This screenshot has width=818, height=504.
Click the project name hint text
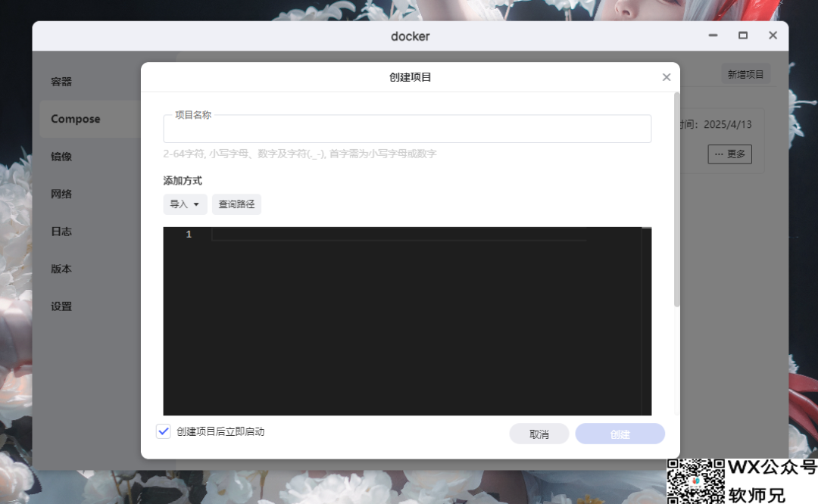click(299, 154)
